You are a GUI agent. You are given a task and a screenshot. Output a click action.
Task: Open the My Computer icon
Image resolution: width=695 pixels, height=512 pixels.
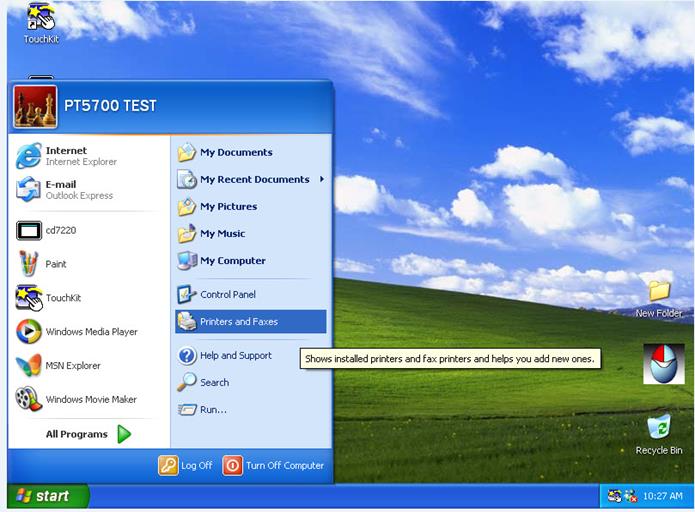[187, 261]
